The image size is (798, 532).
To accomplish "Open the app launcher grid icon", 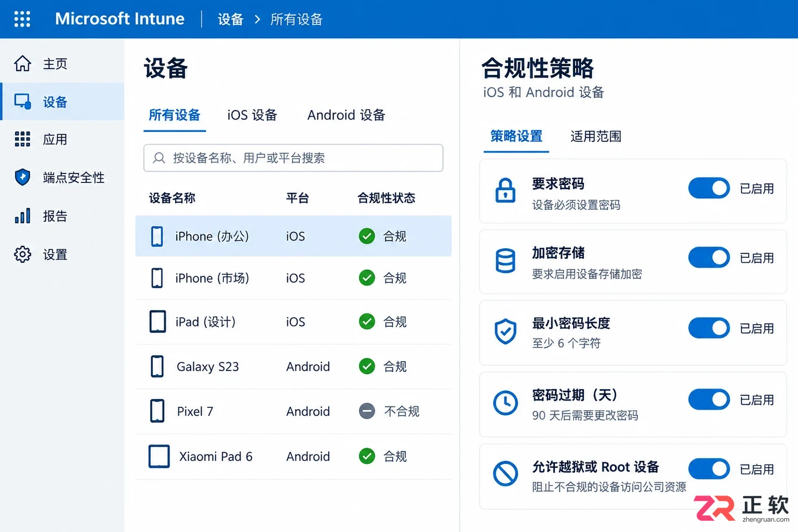I will pos(22,19).
